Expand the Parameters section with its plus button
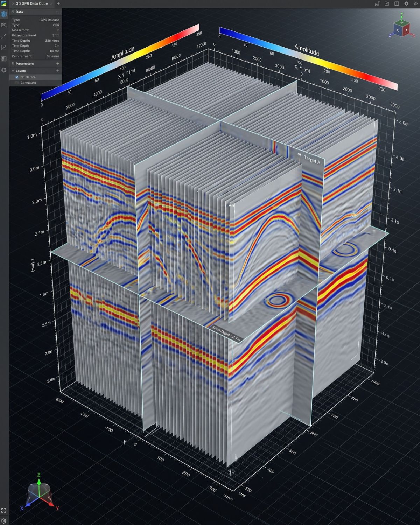The height and width of the screenshot is (525, 420). [58, 64]
